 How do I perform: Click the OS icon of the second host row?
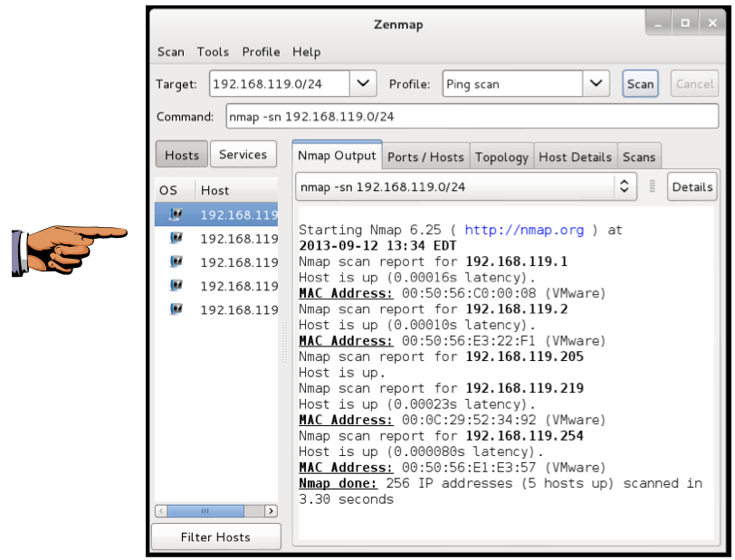[x=176, y=238]
